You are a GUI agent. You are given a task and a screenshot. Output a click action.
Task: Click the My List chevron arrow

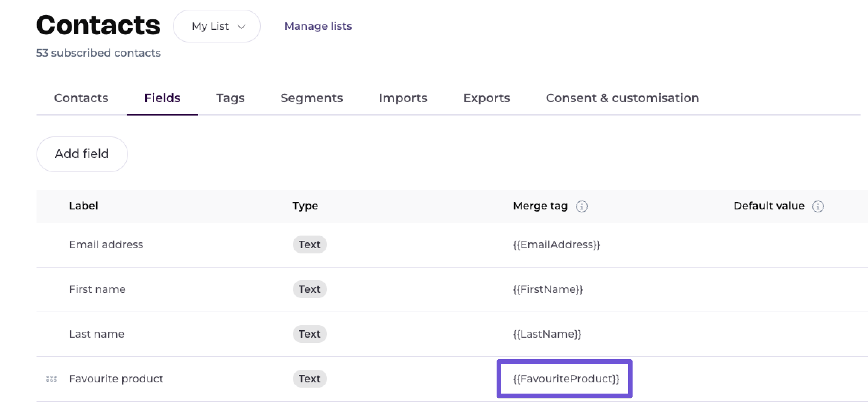241,26
